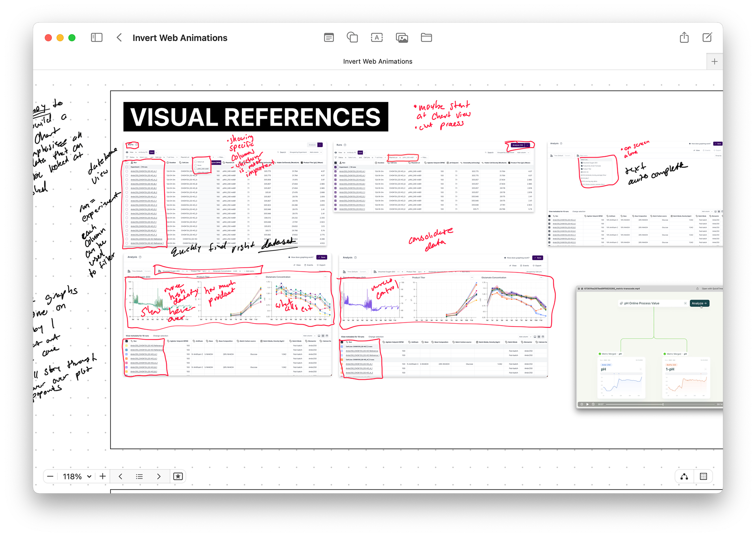Go to the next scene
The image size is (756, 537).
tap(159, 476)
